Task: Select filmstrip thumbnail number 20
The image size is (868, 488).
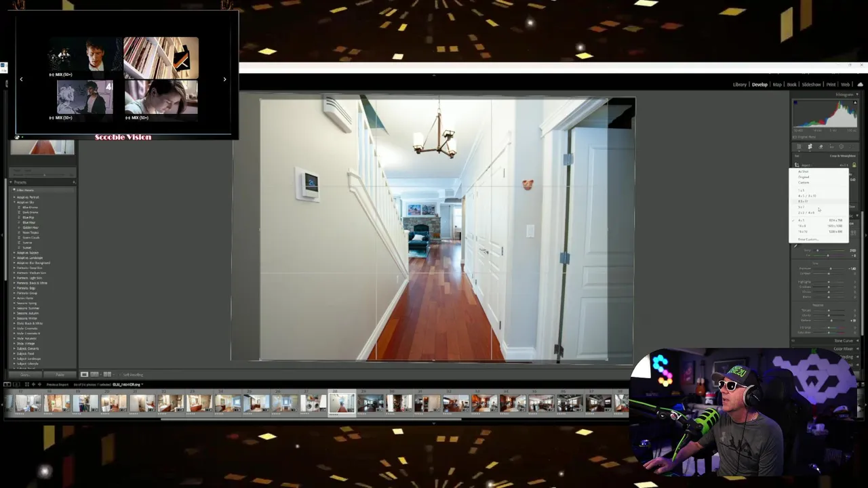Action: click(x=114, y=403)
